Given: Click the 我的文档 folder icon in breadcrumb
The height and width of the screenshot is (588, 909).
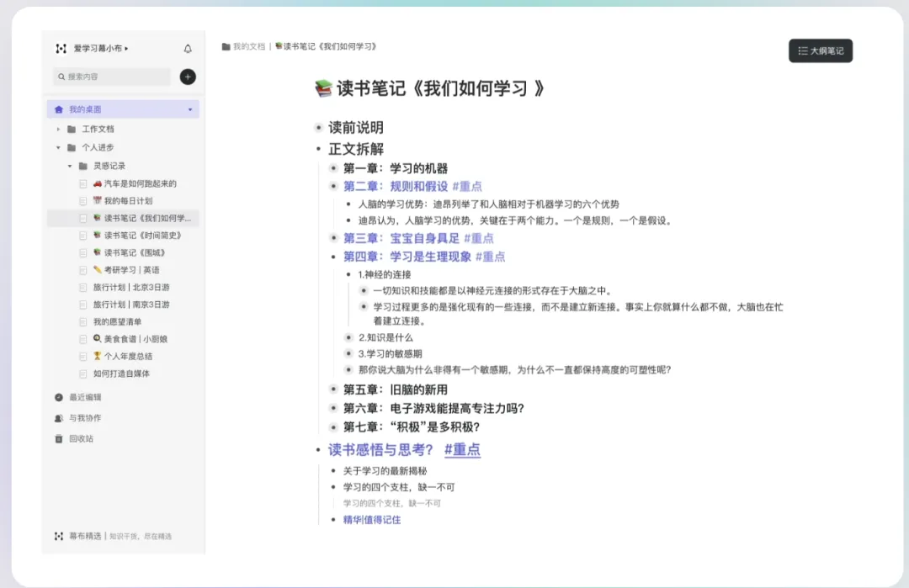Looking at the screenshot, I should tap(226, 46).
